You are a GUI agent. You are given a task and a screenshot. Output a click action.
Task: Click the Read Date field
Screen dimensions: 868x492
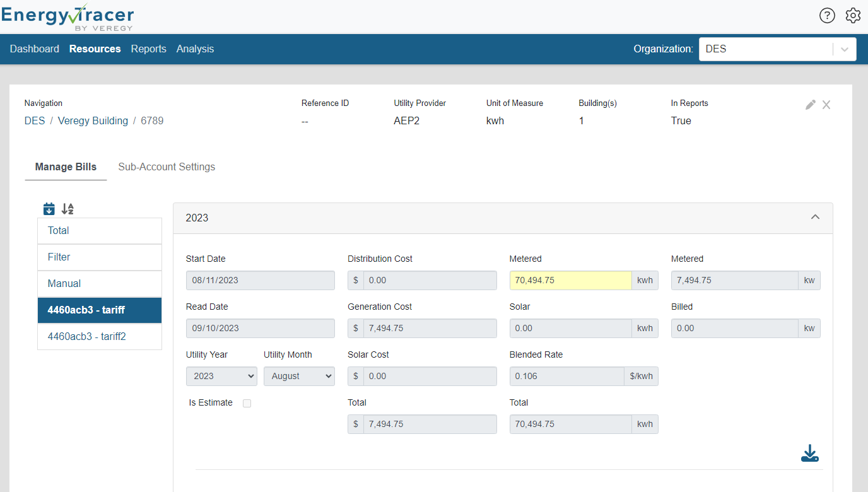click(x=261, y=328)
